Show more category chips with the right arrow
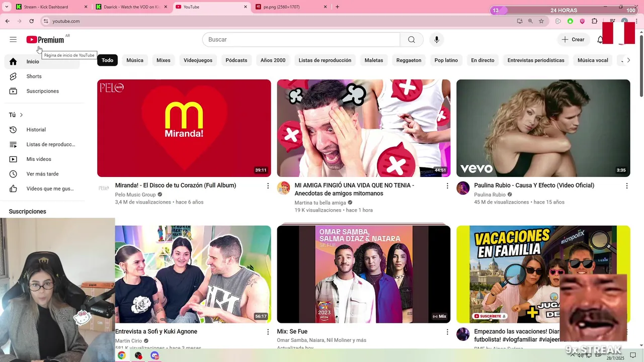The image size is (644, 362). pyautogui.click(x=628, y=60)
